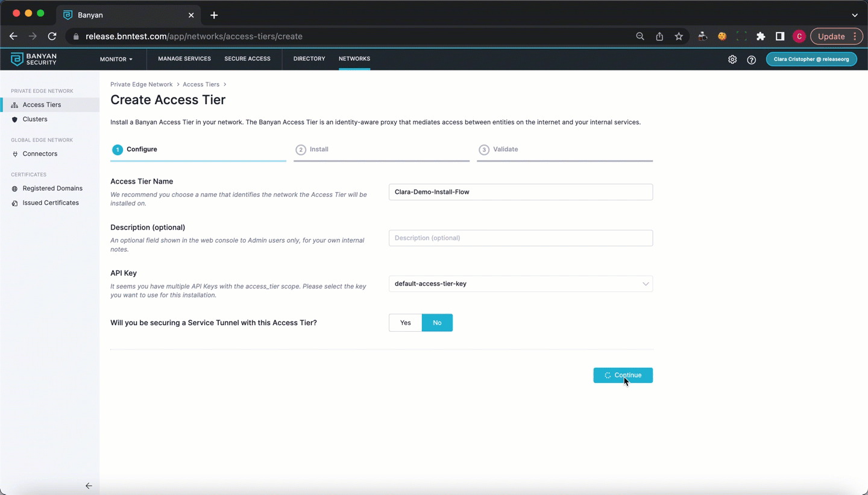Select Yes for Service Tunnel

pyautogui.click(x=406, y=323)
